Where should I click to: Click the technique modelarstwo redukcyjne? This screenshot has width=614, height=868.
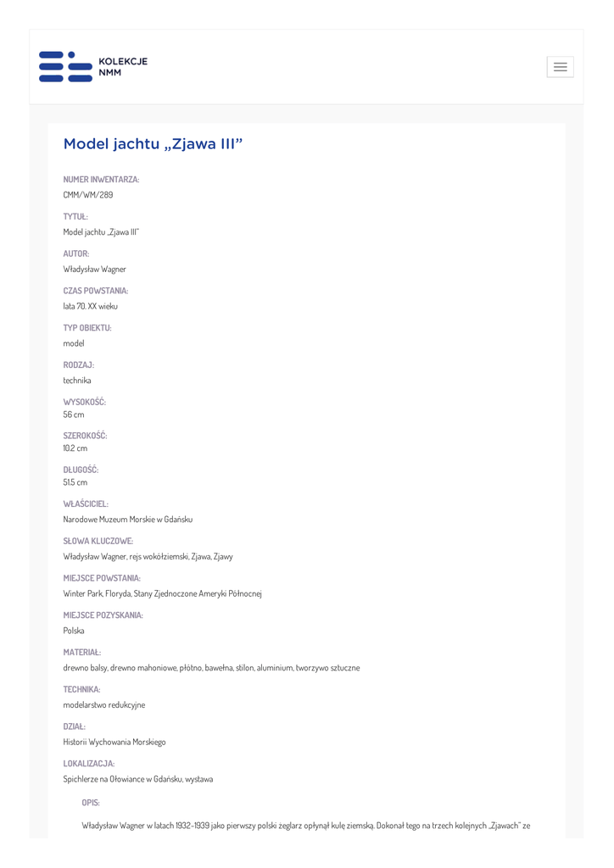[x=104, y=705]
